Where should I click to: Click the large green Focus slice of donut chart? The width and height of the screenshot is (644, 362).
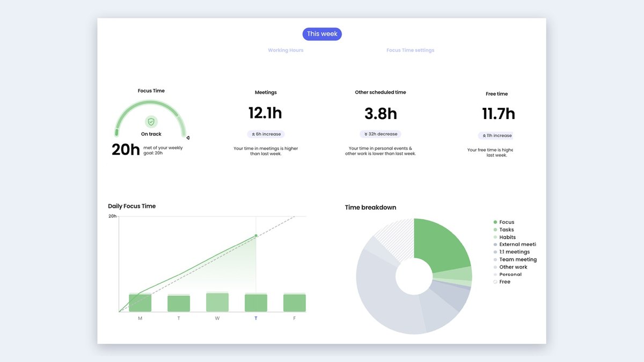[x=442, y=244]
